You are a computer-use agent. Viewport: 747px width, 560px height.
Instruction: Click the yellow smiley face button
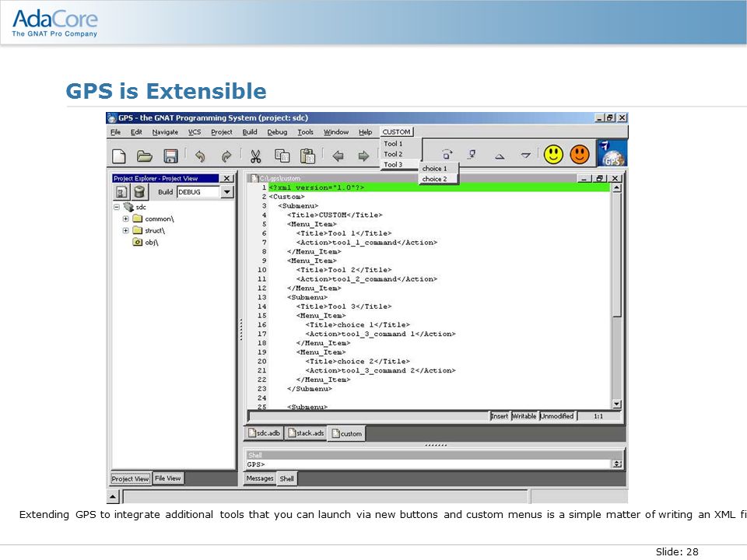click(x=553, y=154)
